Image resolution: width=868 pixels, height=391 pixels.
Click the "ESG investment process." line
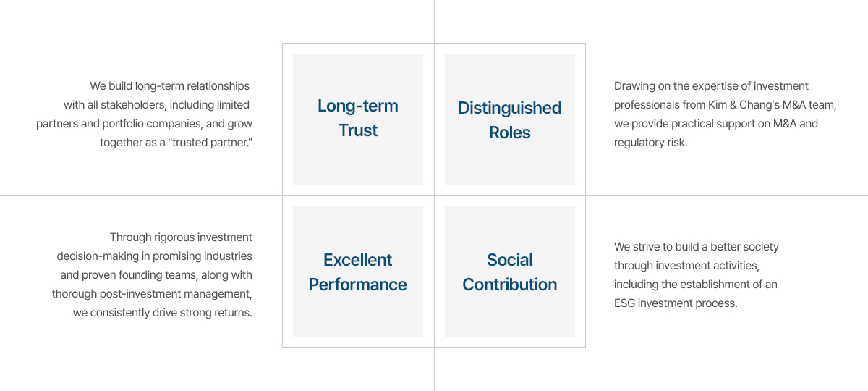tap(676, 303)
